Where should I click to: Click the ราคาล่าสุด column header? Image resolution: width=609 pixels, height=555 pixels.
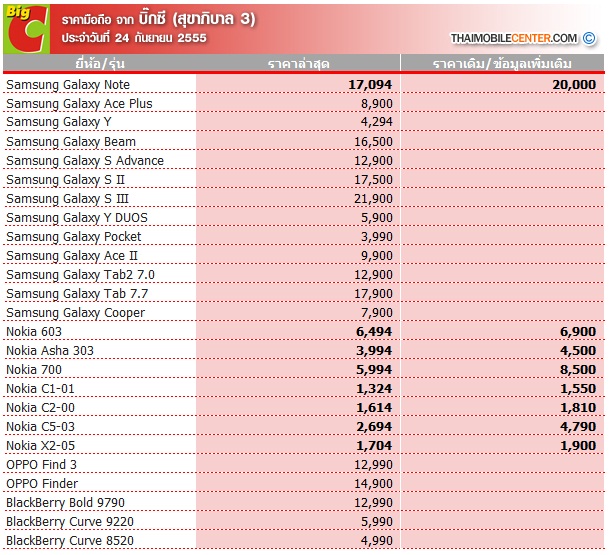(x=298, y=64)
